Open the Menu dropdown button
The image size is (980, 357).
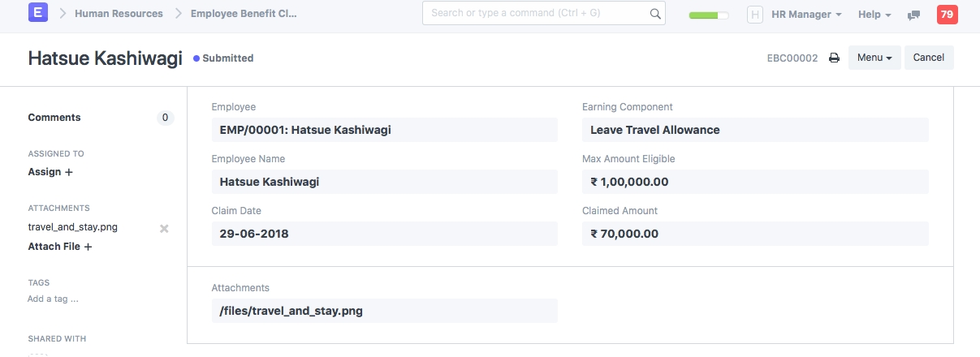(x=874, y=58)
